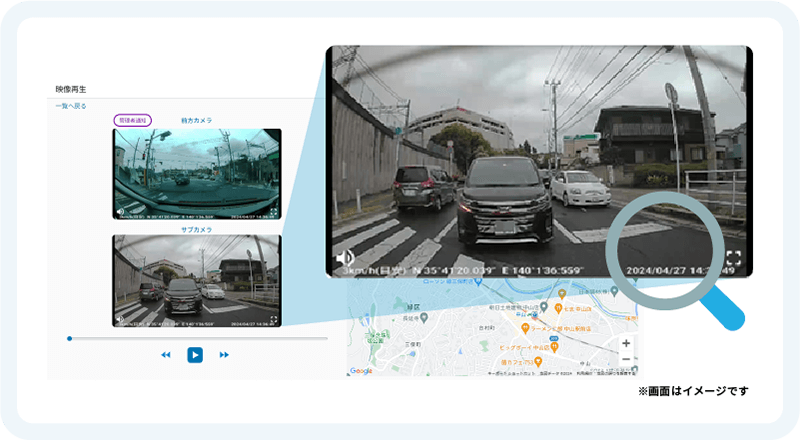
Task: Click the ビッグボーイ 中山店 restaurant pin
Action: pos(555,347)
